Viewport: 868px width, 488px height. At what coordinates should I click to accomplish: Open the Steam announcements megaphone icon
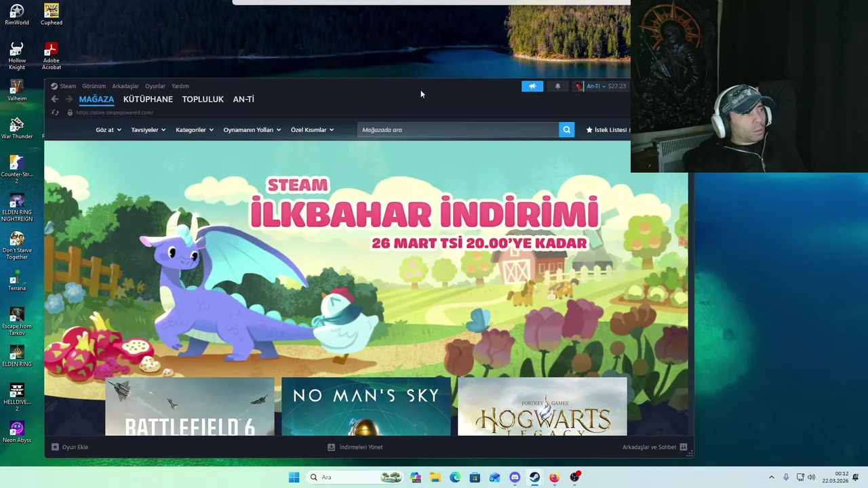click(x=532, y=86)
